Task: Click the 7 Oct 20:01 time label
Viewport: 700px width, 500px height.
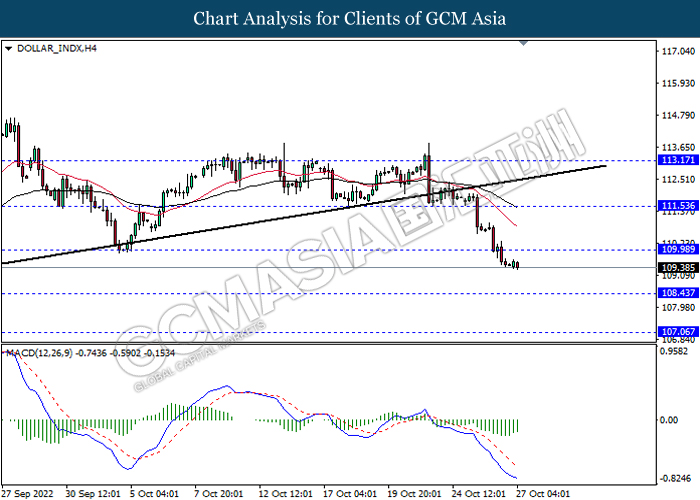Action: [219, 494]
